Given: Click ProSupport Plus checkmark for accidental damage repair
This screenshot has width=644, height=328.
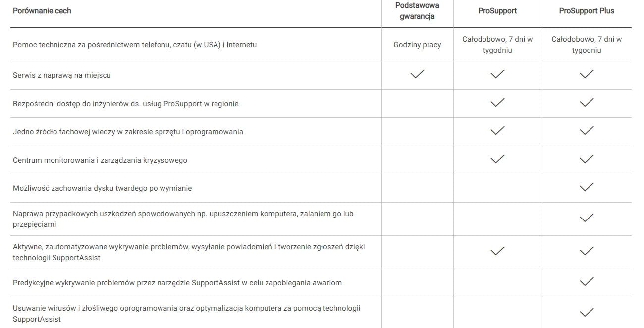Looking at the screenshot, I should coord(587,218).
